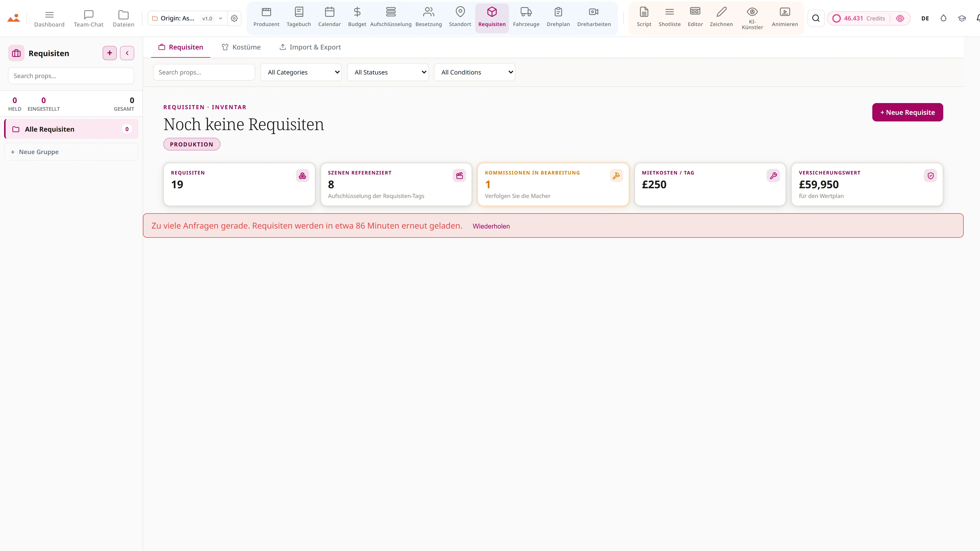Open Versicherungswert card
The image size is (980, 551).
[x=867, y=184]
